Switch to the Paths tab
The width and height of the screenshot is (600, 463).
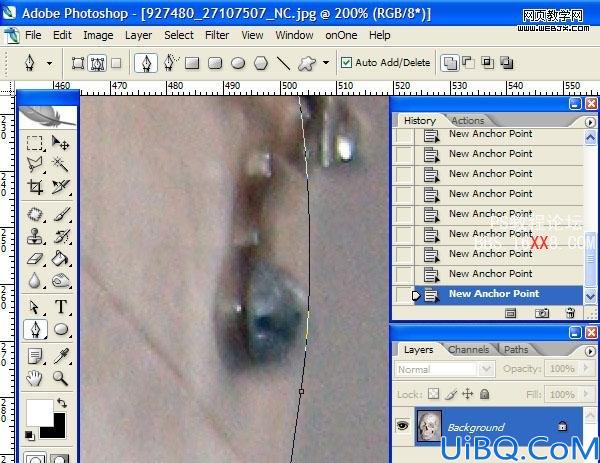click(516, 350)
